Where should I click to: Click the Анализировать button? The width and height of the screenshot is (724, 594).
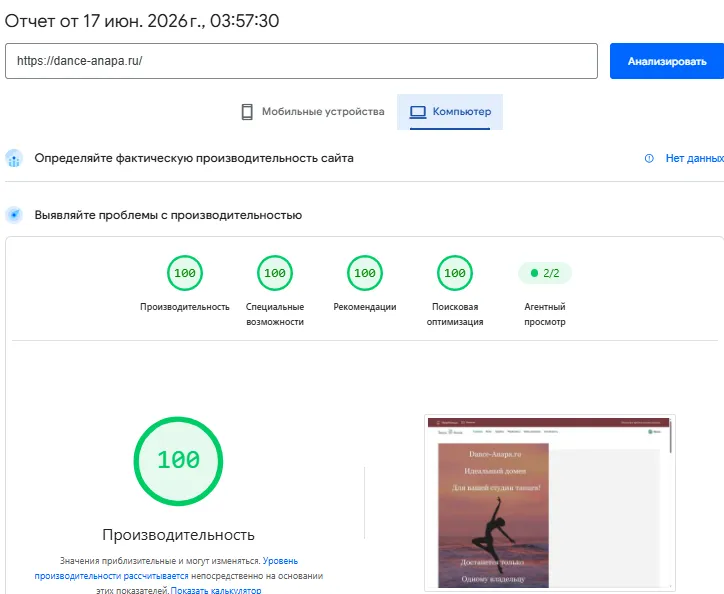[x=667, y=61]
